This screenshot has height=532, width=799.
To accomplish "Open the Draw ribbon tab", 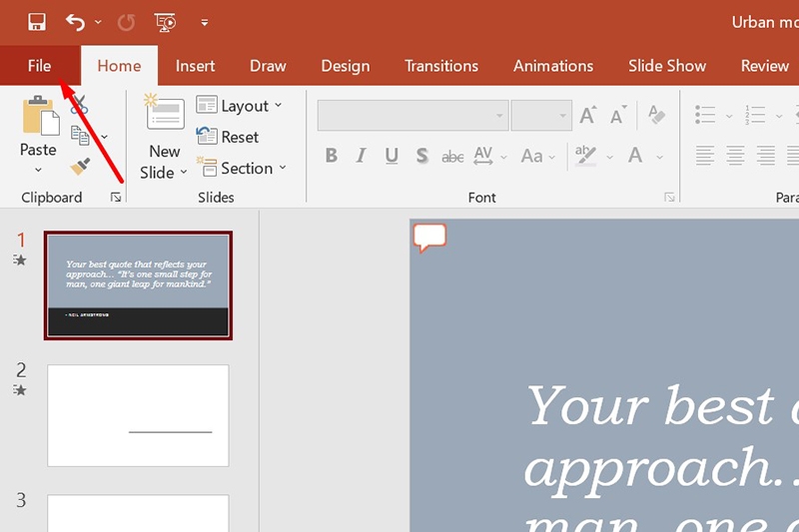I will [268, 66].
